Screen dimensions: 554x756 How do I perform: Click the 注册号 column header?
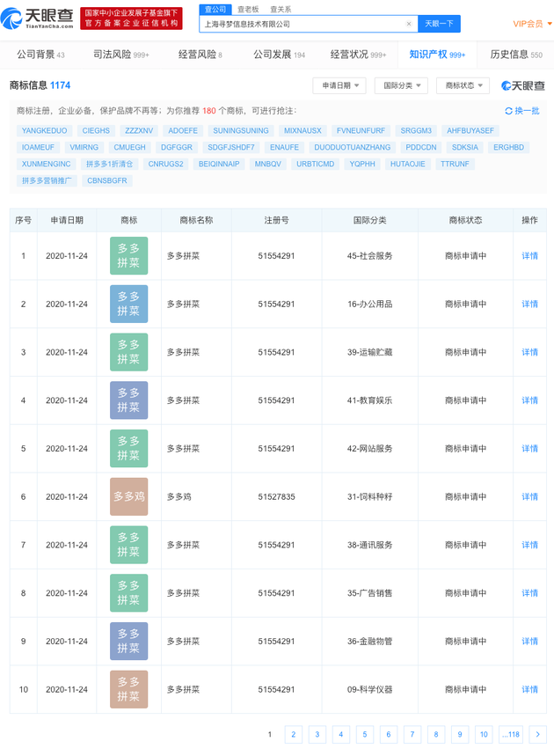[x=276, y=220]
